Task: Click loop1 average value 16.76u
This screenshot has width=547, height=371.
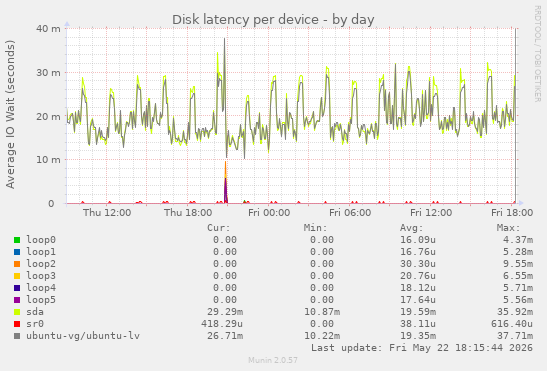Action: tap(418, 252)
